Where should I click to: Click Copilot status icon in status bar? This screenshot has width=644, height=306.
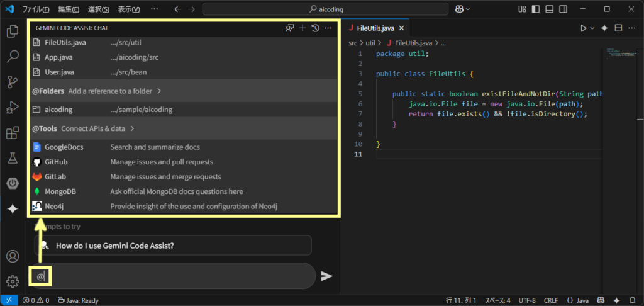pyautogui.click(x=601, y=301)
